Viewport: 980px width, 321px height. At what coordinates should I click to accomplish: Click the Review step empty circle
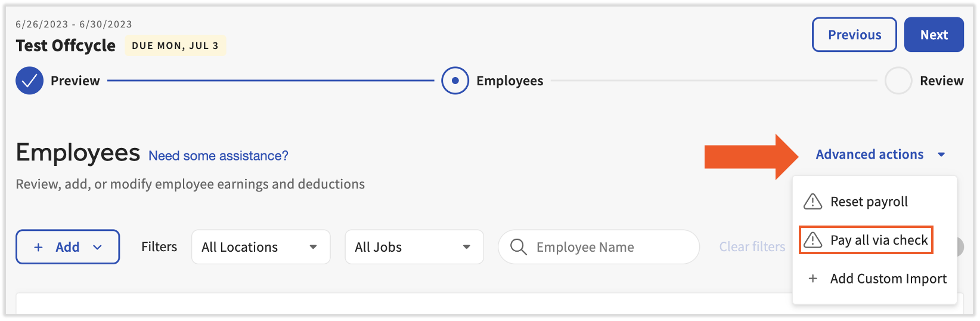coord(898,81)
